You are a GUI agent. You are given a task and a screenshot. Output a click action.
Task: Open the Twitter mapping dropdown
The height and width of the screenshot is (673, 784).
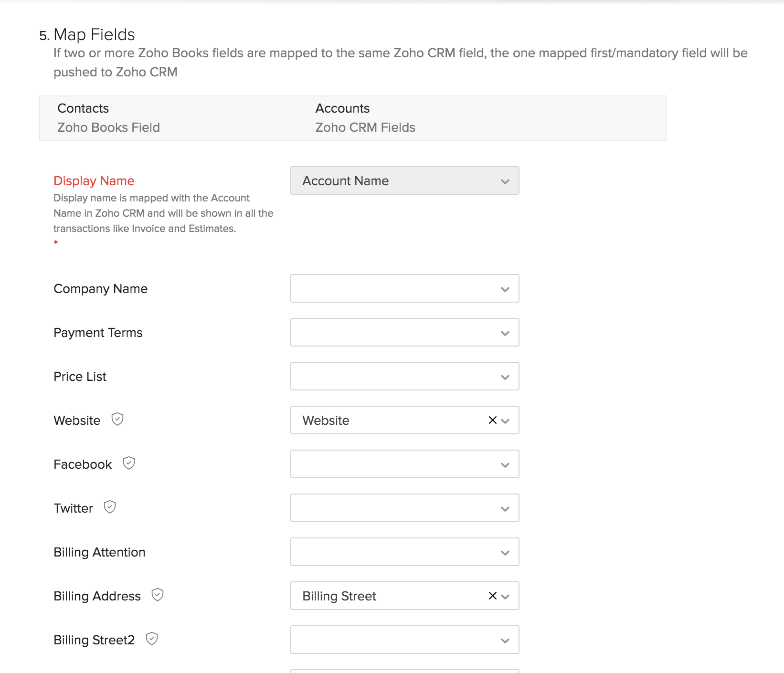(x=404, y=508)
